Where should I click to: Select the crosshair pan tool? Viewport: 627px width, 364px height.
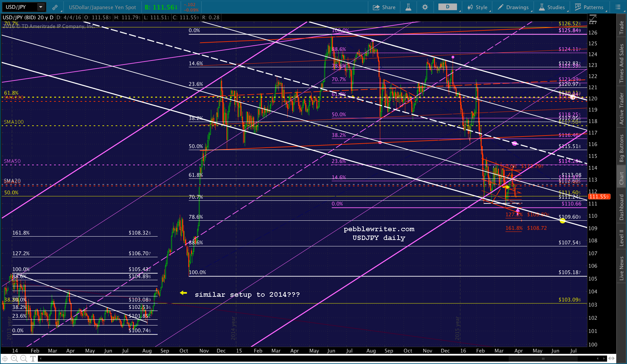pyautogui.click(x=5, y=359)
